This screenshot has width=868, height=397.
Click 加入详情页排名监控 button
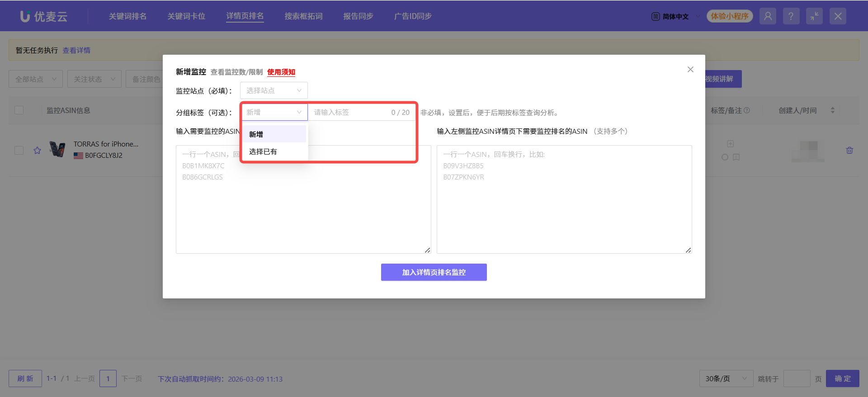(434, 272)
